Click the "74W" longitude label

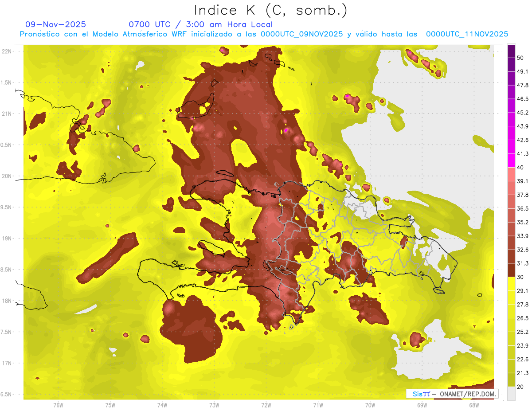tap(162, 405)
